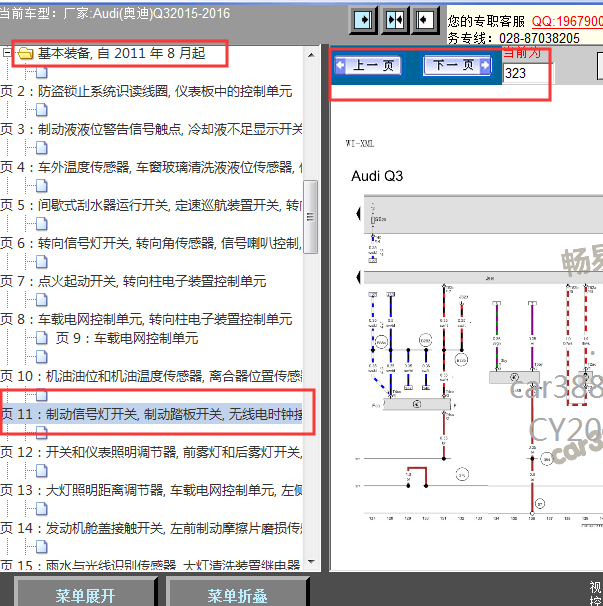Click the document icon above 页 4
The height and width of the screenshot is (606, 603).
pyautogui.click(x=42, y=148)
